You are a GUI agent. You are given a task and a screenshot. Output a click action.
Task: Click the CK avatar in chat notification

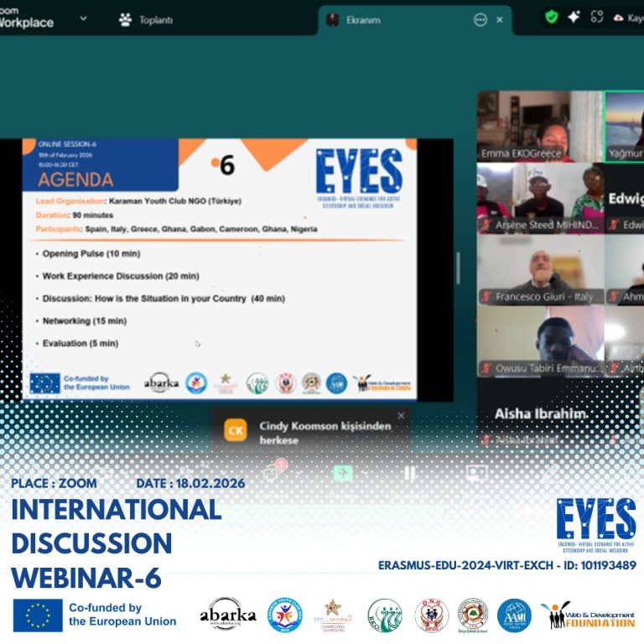[236, 431]
